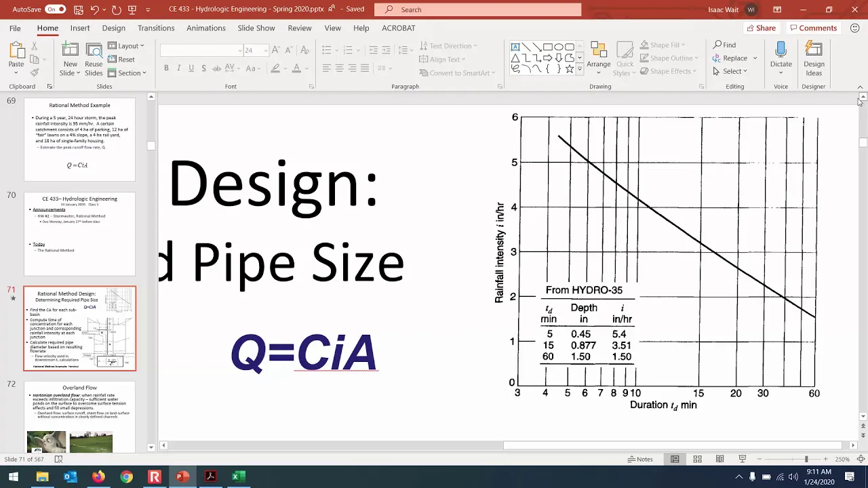The height and width of the screenshot is (488, 868).
Task: Switch to the Insert tab
Action: pyautogui.click(x=80, y=28)
